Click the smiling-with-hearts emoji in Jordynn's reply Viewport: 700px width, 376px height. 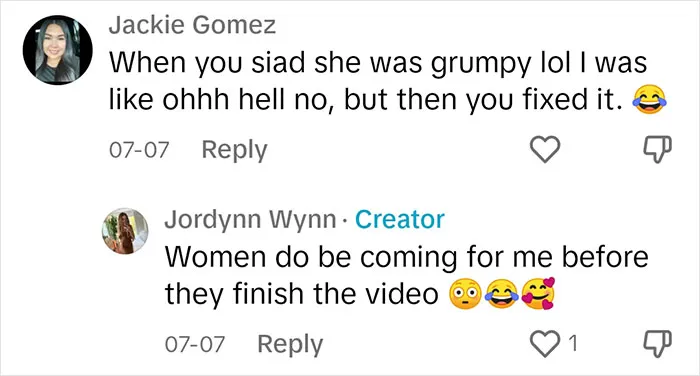pos(538,293)
